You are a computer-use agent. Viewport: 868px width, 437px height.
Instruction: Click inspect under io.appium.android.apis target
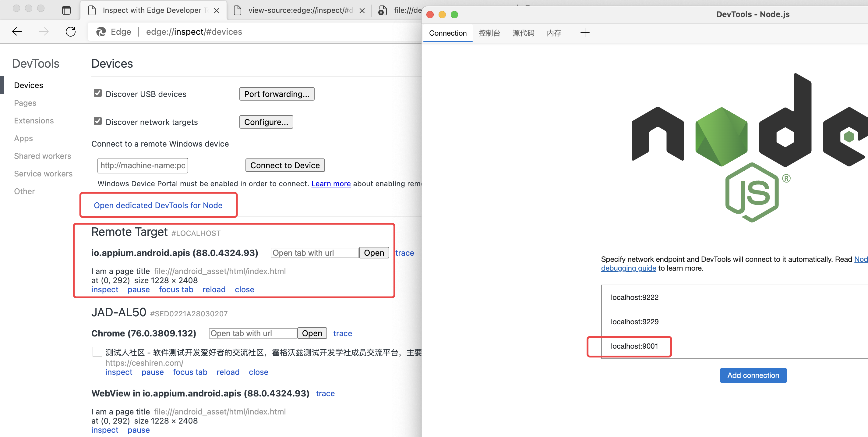pyautogui.click(x=105, y=290)
